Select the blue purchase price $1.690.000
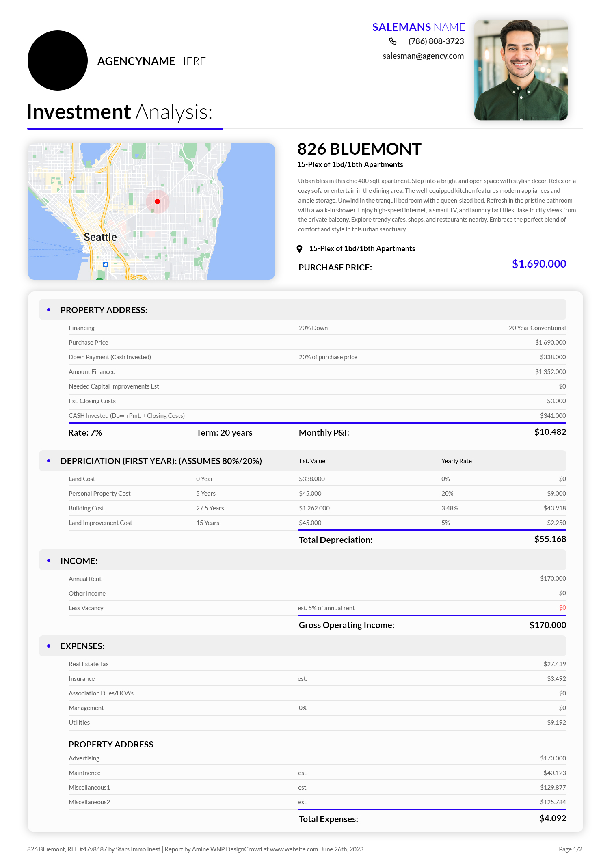Image resolution: width=614 pixels, height=868 pixels. 538,264
